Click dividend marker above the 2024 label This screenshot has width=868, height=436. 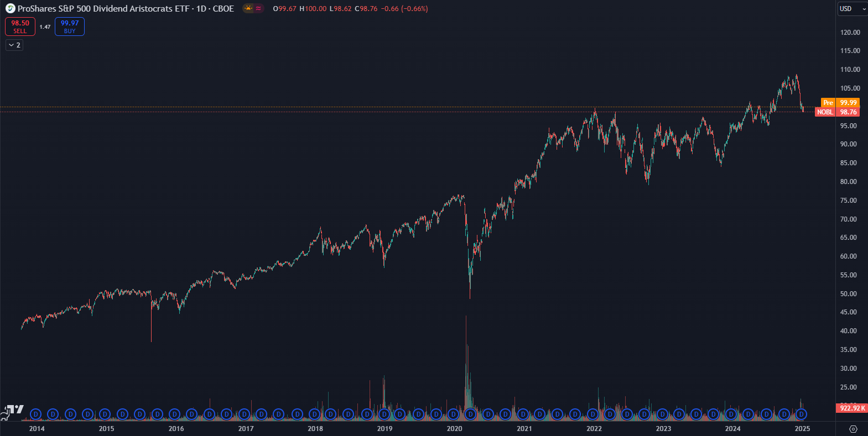tap(731, 414)
